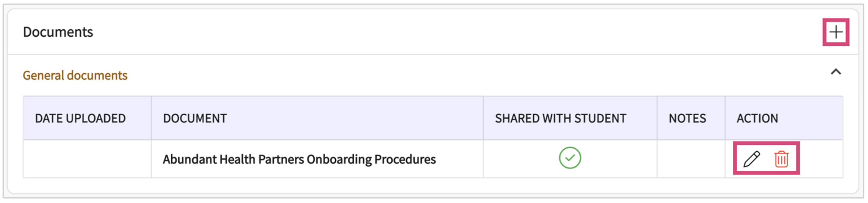The image size is (868, 203).
Task: Click the Notes column header
Action: [687, 119]
